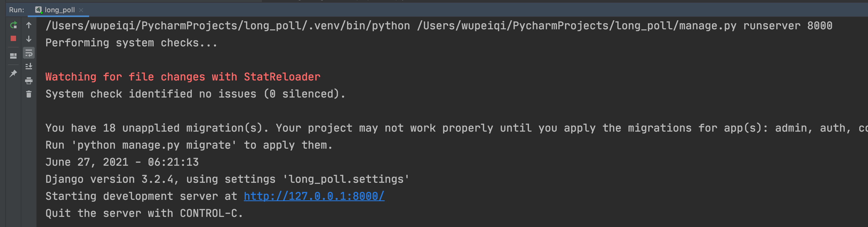
Task: Close the long_poll tab
Action: pos(81,10)
